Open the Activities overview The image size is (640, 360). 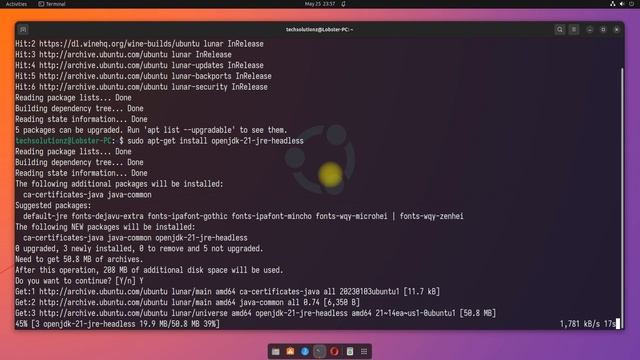pos(16,4)
